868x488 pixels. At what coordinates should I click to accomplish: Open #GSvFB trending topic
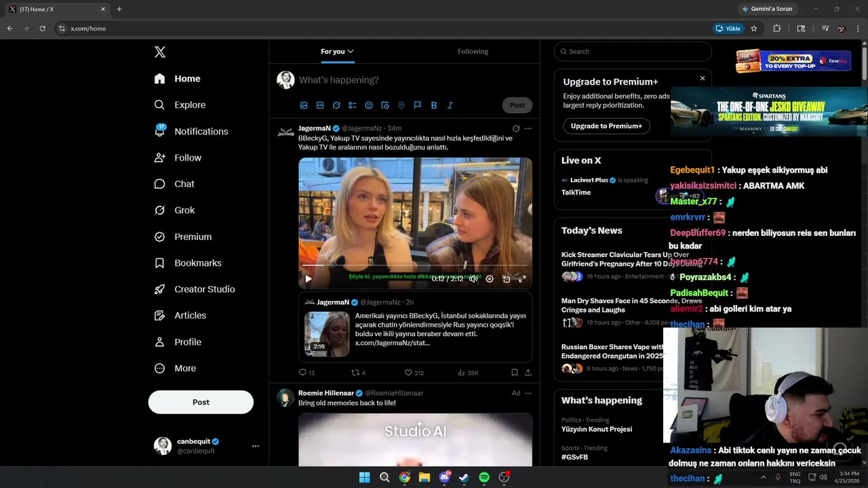(574, 457)
